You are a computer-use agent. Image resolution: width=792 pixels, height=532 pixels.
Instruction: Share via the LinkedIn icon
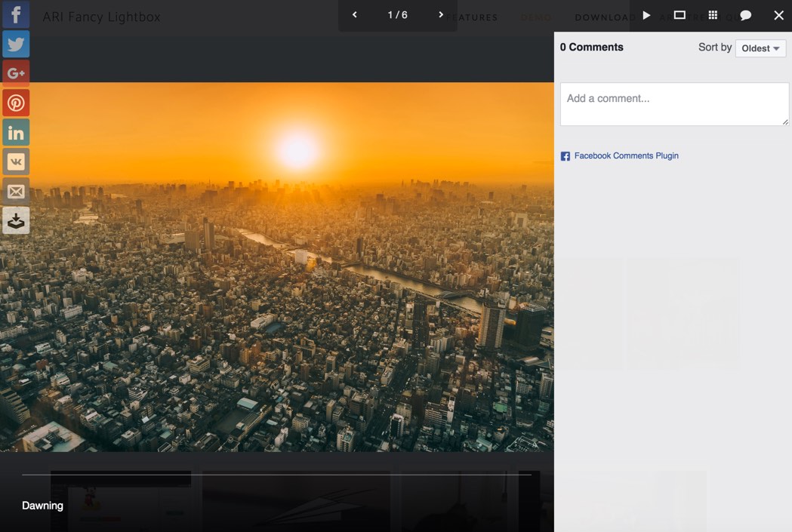(16, 132)
